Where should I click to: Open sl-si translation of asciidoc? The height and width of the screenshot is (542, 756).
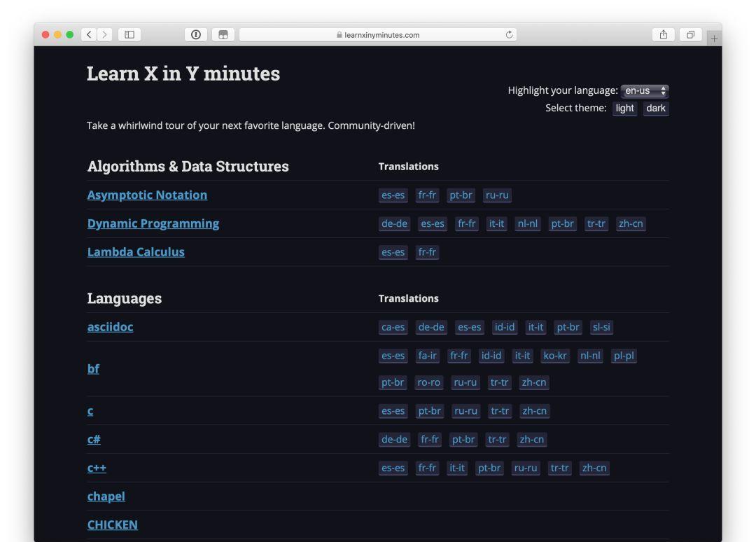click(601, 328)
